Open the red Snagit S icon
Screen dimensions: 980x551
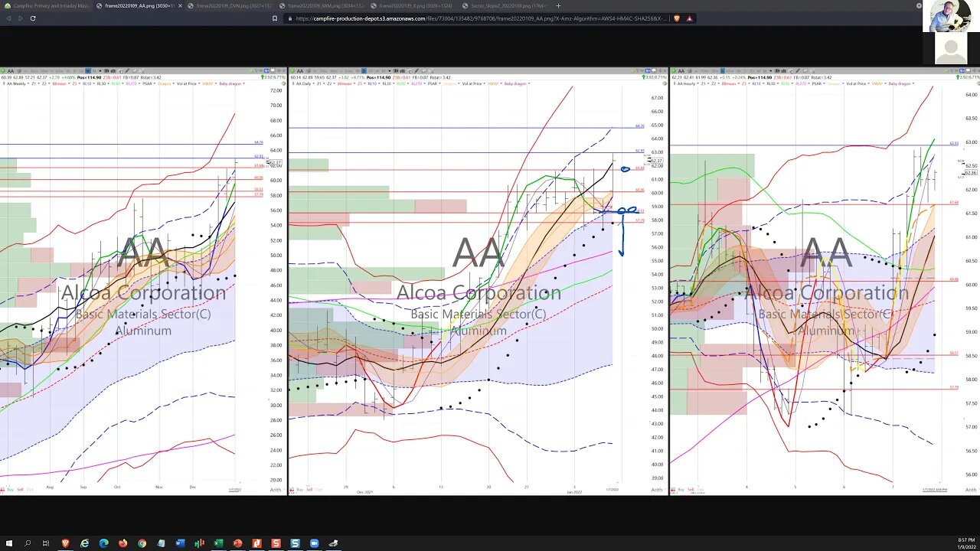276,543
